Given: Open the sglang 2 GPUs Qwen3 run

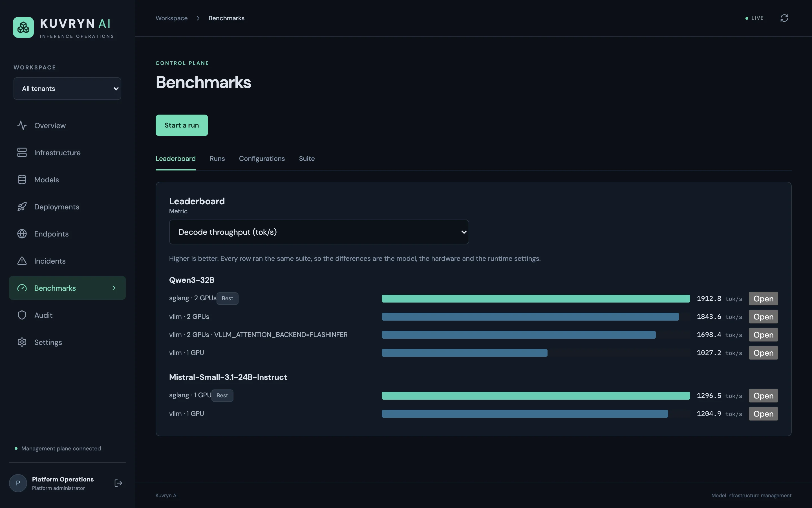Looking at the screenshot, I should coord(763,299).
